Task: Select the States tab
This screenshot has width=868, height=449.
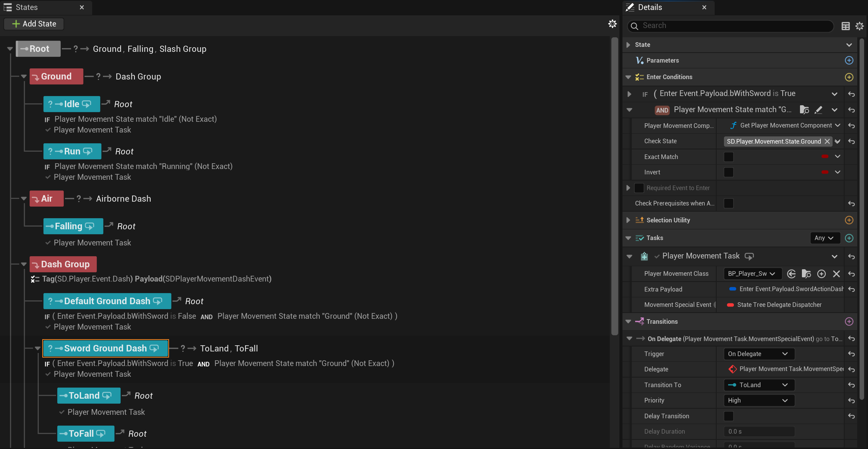Action: 27,7
